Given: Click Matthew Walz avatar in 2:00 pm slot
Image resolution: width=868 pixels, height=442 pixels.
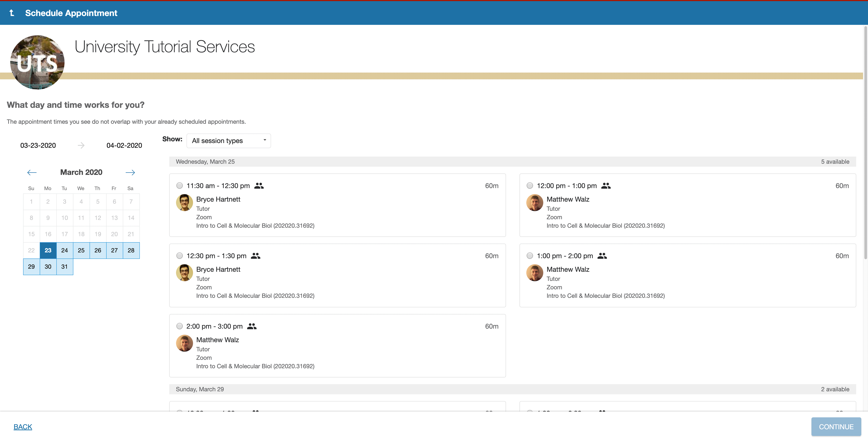Looking at the screenshot, I should click(x=184, y=343).
